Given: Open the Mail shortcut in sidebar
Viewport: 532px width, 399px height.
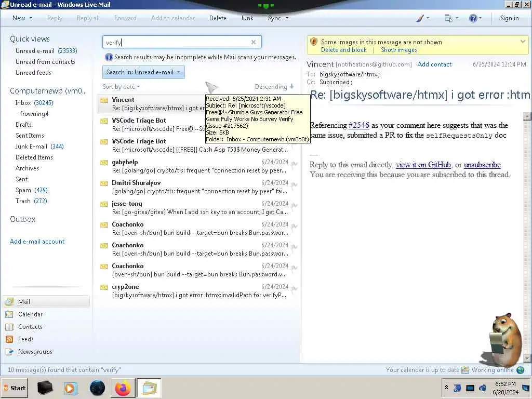Looking at the screenshot, I should pos(47,302).
